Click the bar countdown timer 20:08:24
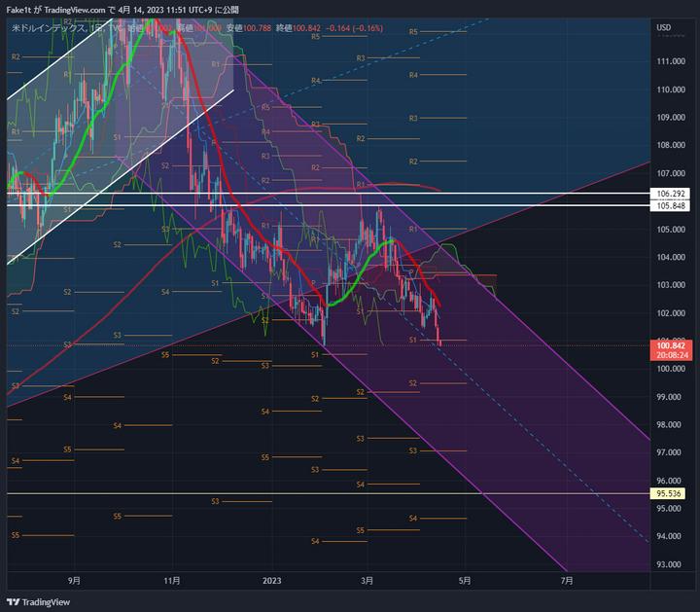This screenshot has height=612, width=700. point(672,355)
